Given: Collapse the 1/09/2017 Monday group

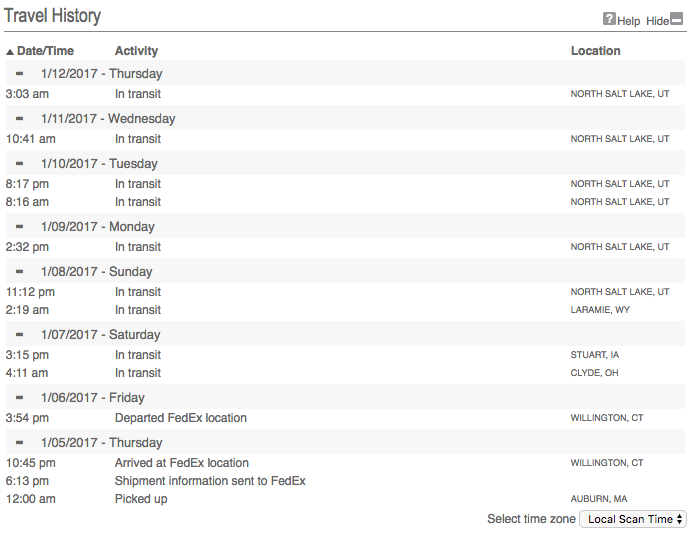Looking at the screenshot, I should [x=20, y=226].
